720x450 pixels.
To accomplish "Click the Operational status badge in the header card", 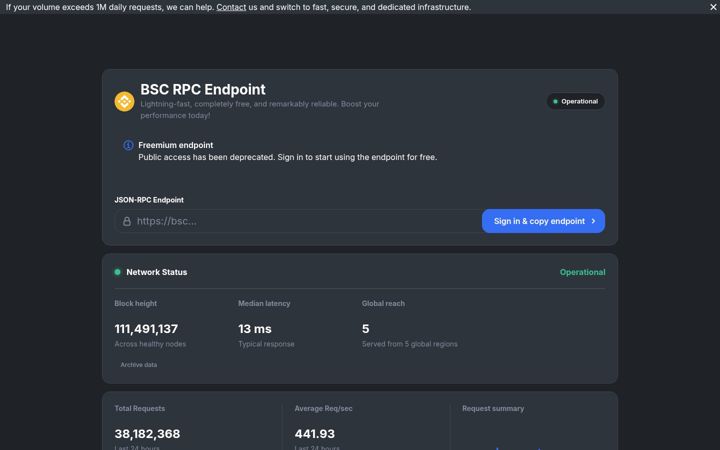I will (x=575, y=101).
